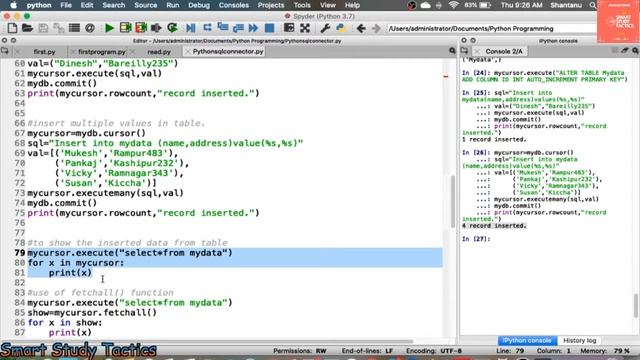
Task: Open the Projects menu
Action: click(271, 5)
